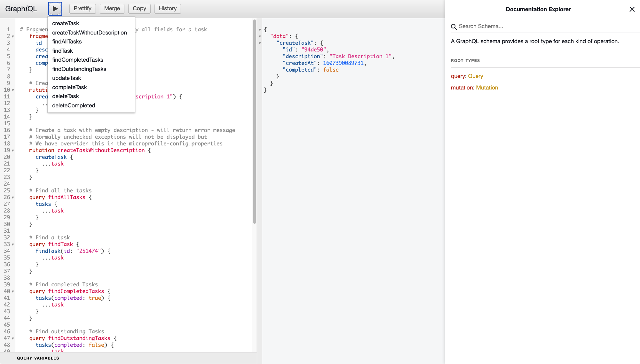
Task: Execute the query with the play button
Action: point(55,9)
